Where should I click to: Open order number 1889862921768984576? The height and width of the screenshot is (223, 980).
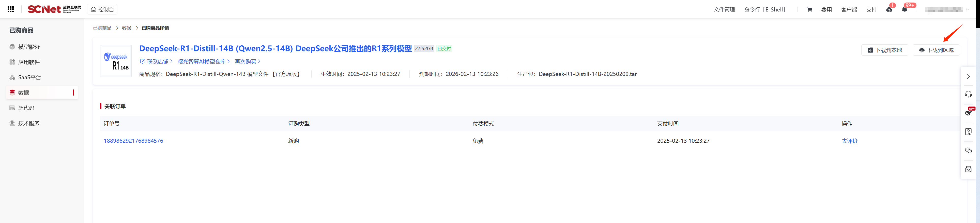click(133, 141)
